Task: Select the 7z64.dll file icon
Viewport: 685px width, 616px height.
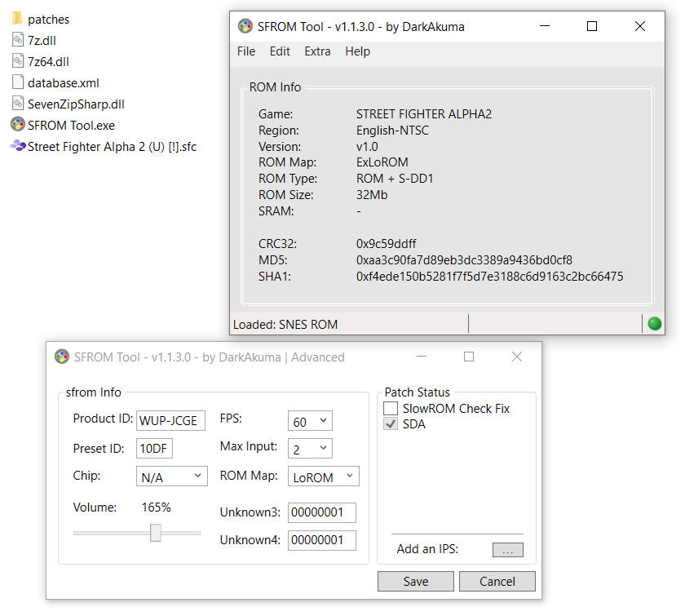Action: pyautogui.click(x=17, y=61)
